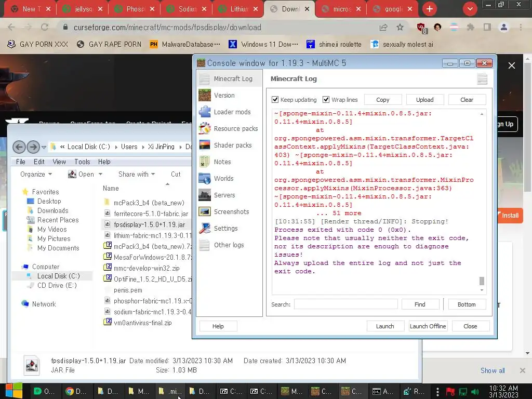This screenshot has height=399, width=532.
Task: Open the Chrome profile avatar
Action: 504,27
